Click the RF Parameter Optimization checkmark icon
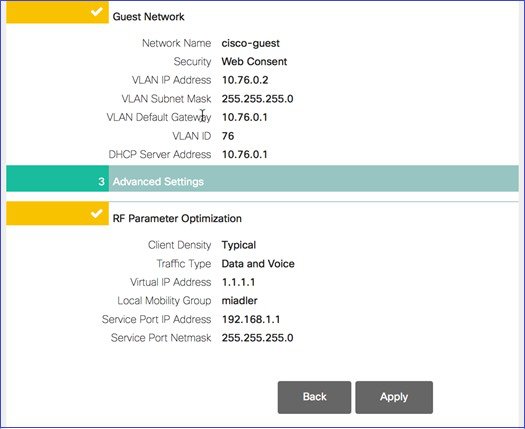The width and height of the screenshot is (525, 429). (x=97, y=213)
